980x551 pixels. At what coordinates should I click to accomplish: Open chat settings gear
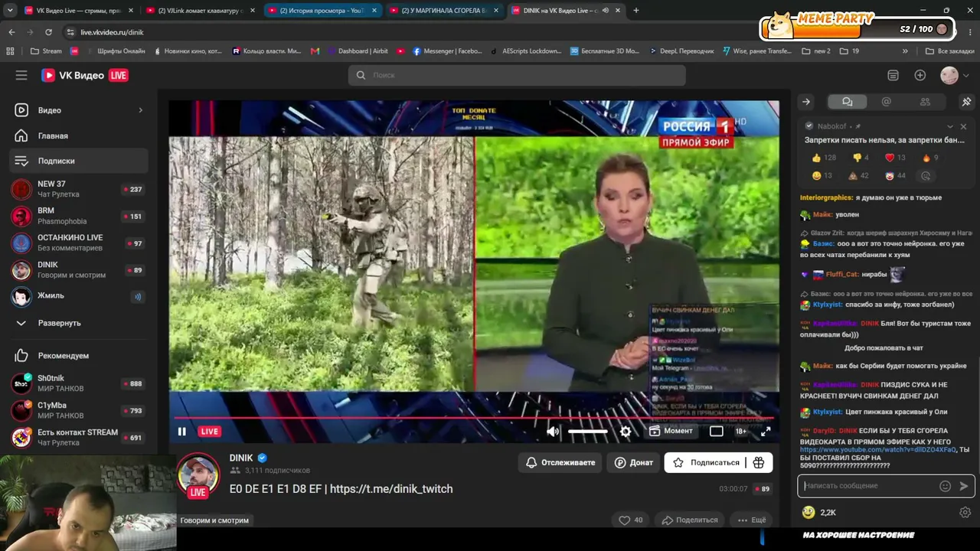click(965, 513)
